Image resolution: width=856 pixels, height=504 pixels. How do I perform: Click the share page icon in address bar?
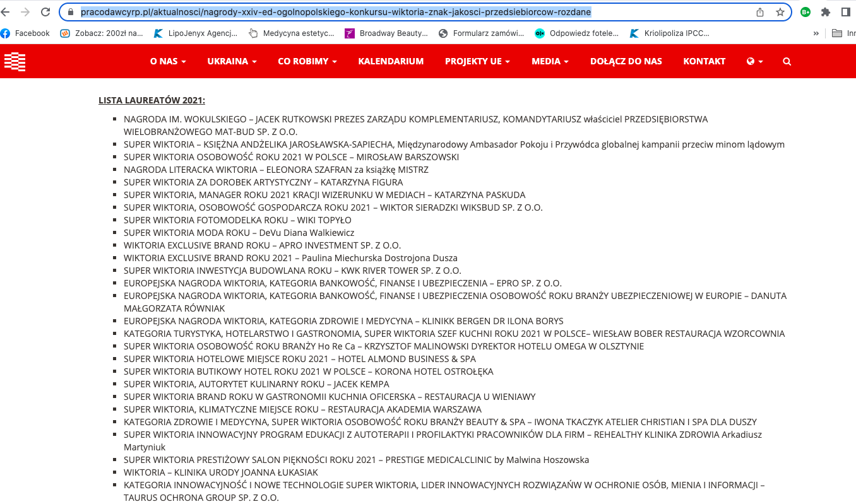tap(760, 12)
